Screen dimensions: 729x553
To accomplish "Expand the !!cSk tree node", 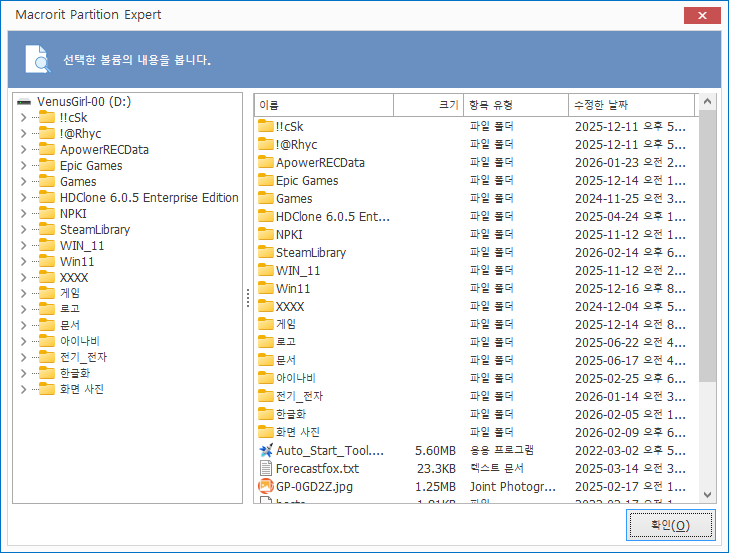I will pos(23,118).
